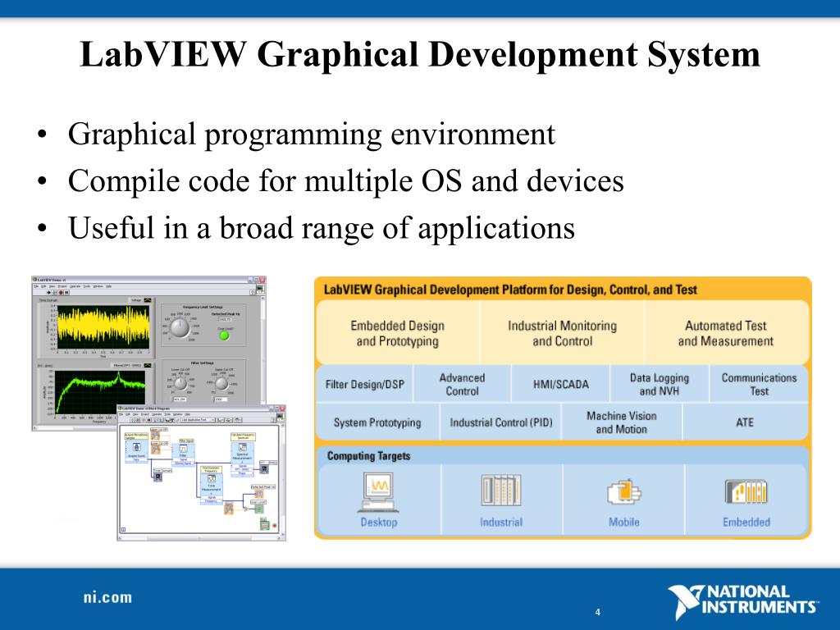Choose the Machine Vision and Motion box

click(622, 422)
